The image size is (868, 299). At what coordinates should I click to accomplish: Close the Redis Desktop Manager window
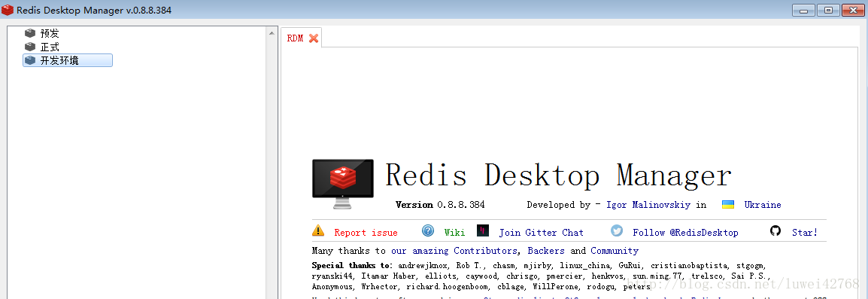[853, 10]
